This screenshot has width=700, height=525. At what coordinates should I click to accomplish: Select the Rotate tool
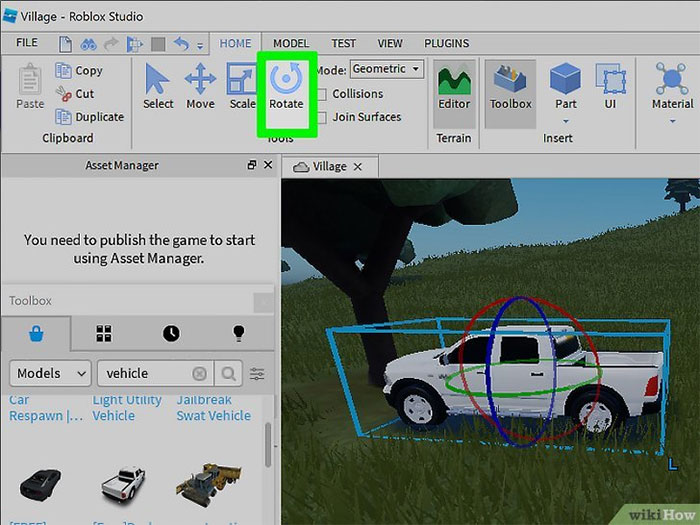pos(285,86)
